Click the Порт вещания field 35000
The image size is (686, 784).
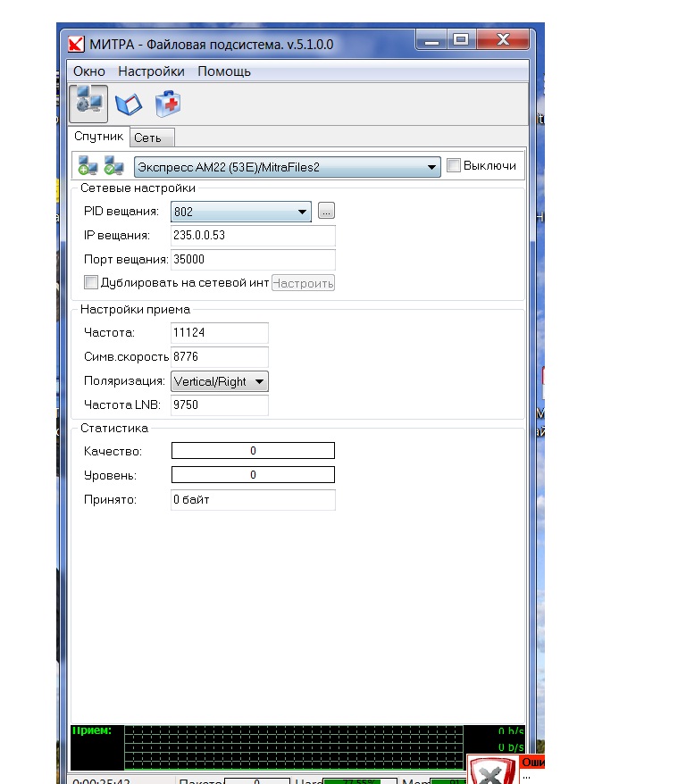pyautogui.click(x=253, y=260)
